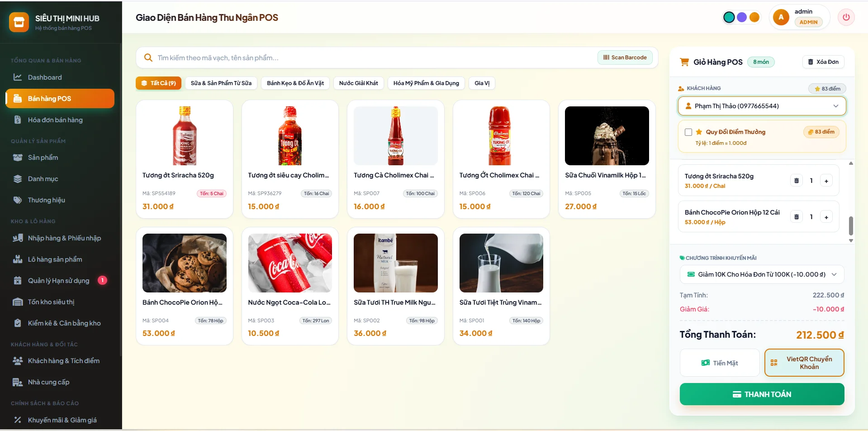This screenshot has height=431, width=868.
Task: Add Tương Cà Cholimex Chai product image
Action: pos(396,136)
